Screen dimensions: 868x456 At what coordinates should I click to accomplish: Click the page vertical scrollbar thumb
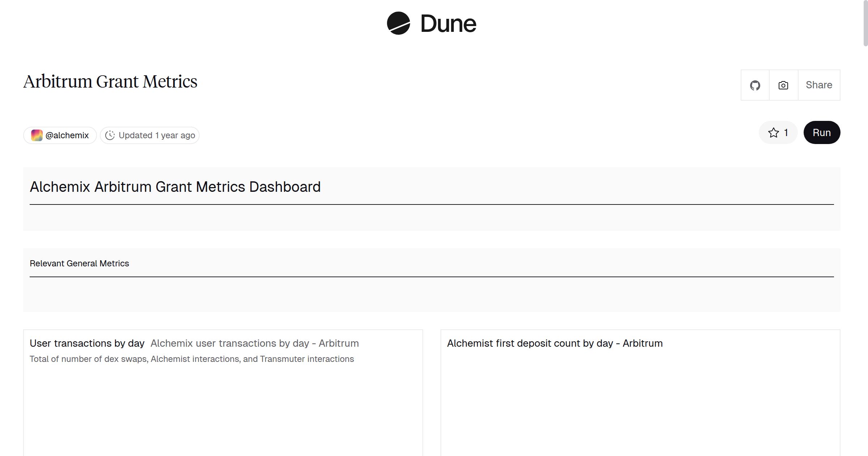tap(865, 23)
